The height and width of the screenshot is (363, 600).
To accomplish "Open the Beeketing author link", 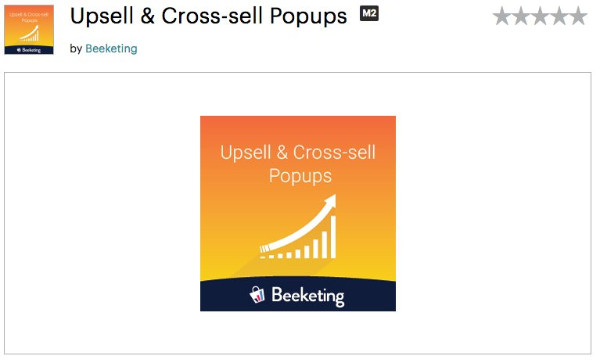I will (x=111, y=49).
